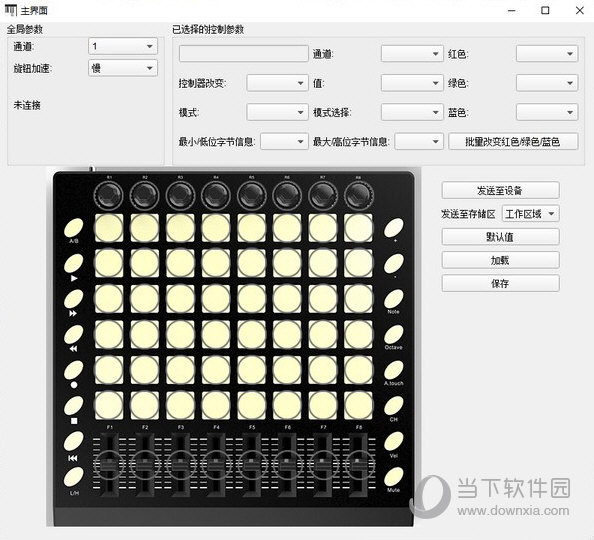The height and width of the screenshot is (540, 594).
Task: Click the Octave side button
Action: point(394,334)
